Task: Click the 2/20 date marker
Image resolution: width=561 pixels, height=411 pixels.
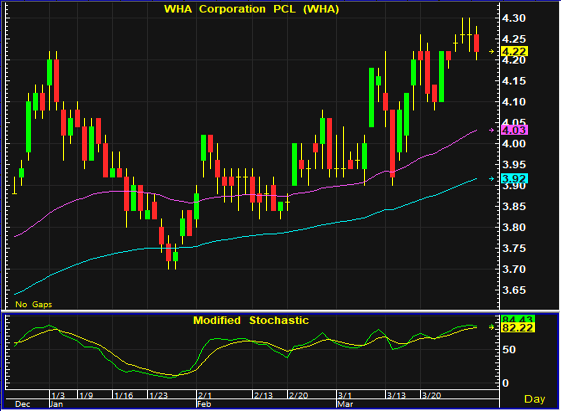Action: click(298, 395)
